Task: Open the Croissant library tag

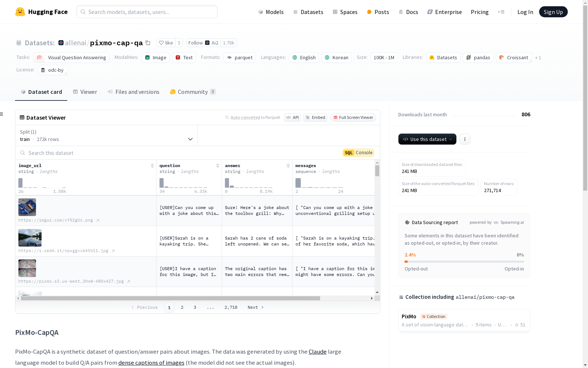Action: (x=514, y=57)
